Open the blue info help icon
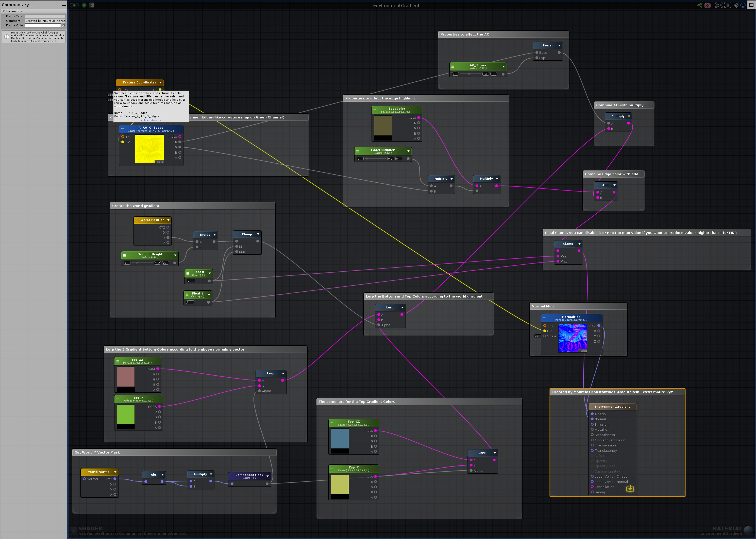Viewport: 756px width, 539px height. (x=743, y=5)
